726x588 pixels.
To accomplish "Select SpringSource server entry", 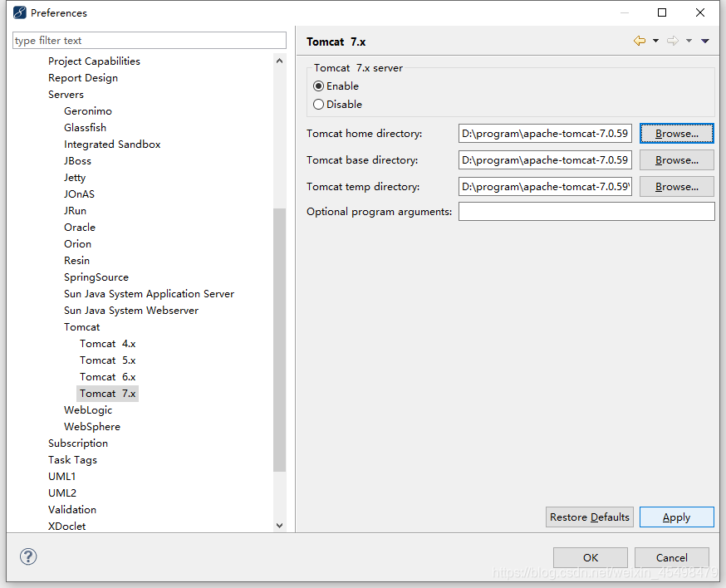I will 96,277.
